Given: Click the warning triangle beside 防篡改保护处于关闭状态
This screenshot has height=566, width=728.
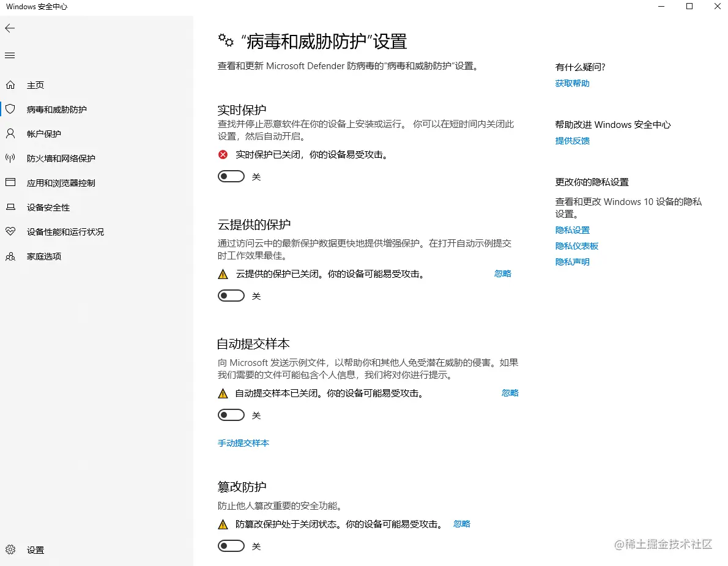Looking at the screenshot, I should pyautogui.click(x=223, y=524).
